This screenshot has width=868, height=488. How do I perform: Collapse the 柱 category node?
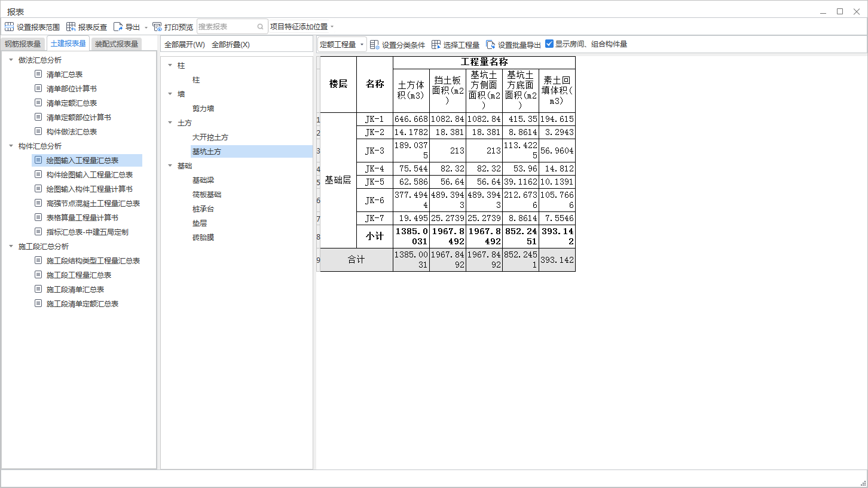tap(170, 65)
